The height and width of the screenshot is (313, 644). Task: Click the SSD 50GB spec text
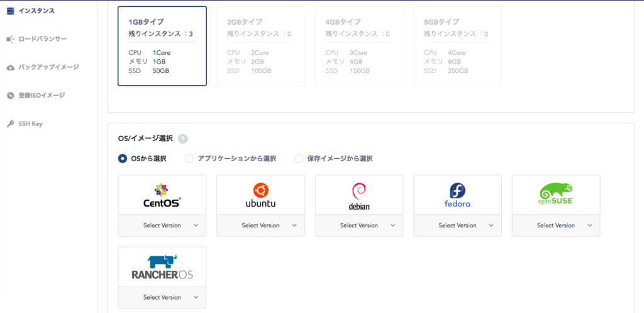pos(148,71)
